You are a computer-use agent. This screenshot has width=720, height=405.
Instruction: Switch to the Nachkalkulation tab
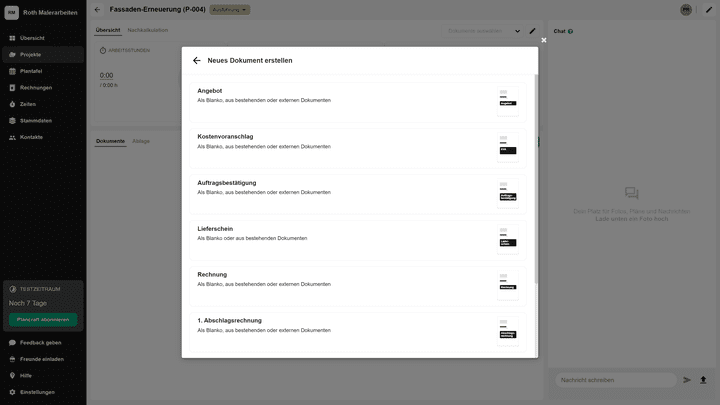pyautogui.click(x=148, y=30)
